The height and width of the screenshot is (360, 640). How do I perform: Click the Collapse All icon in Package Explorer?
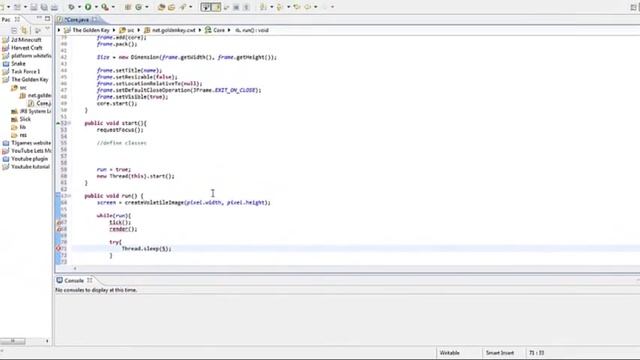[x=14, y=30]
